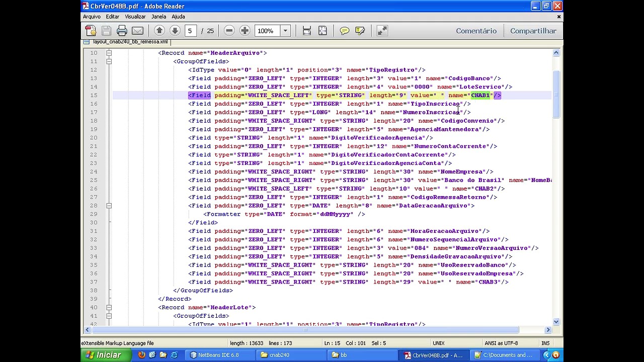This screenshot has height=362, width=644.
Task: Click the folder icon in quick launch
Action: [163, 355]
